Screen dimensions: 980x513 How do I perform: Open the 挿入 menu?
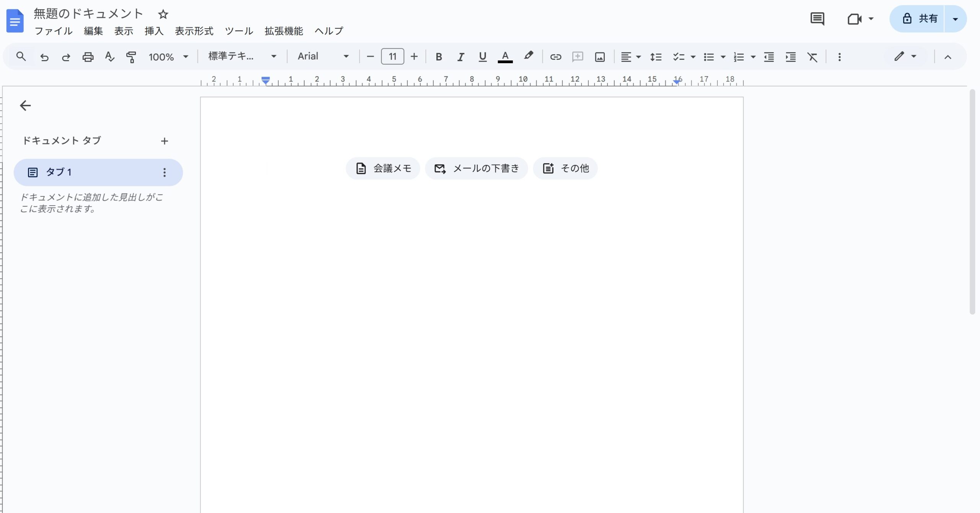[154, 31]
